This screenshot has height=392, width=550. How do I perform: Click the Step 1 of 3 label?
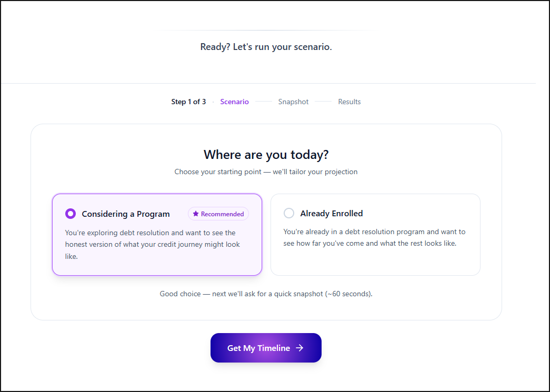(188, 102)
